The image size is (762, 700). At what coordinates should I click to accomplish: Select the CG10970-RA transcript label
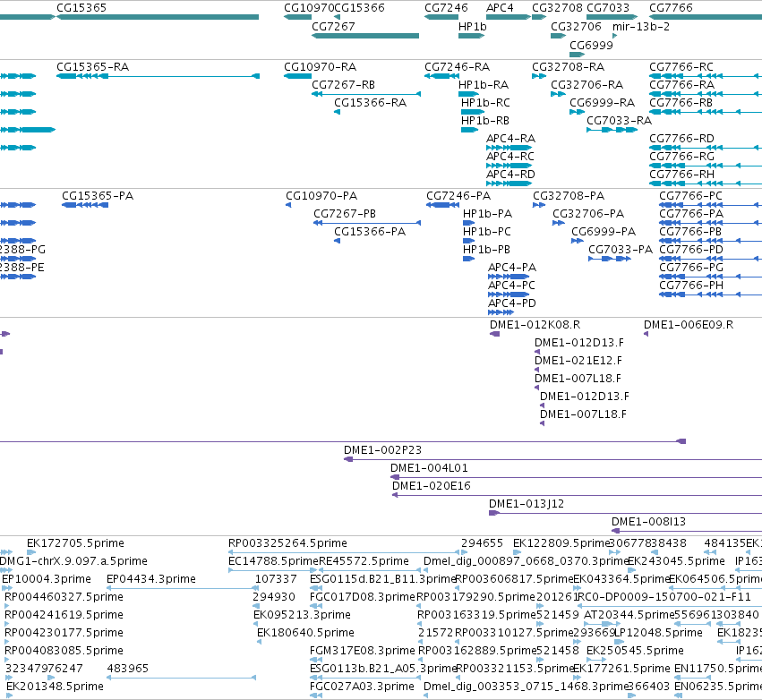coord(320,66)
